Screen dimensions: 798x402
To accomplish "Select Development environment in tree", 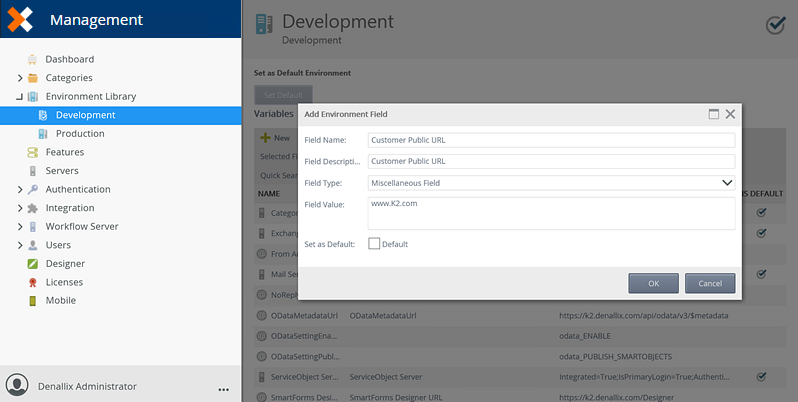I will [x=85, y=115].
